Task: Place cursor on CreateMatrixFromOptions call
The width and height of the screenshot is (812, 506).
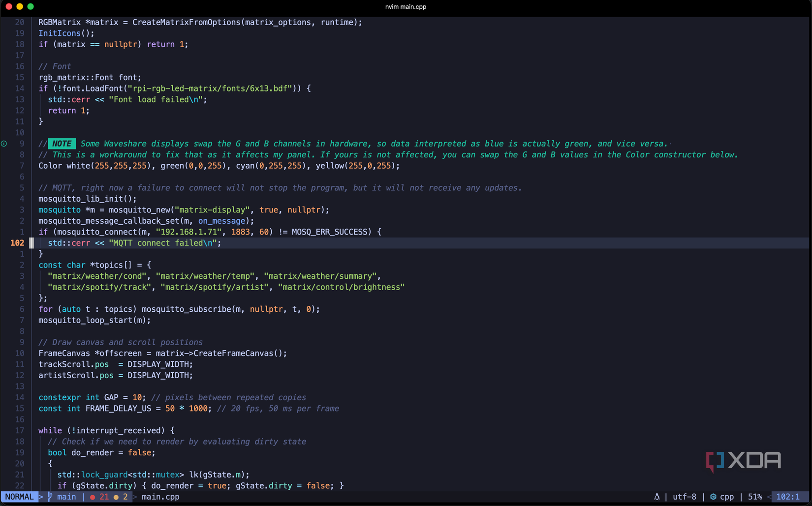Action: (x=186, y=22)
